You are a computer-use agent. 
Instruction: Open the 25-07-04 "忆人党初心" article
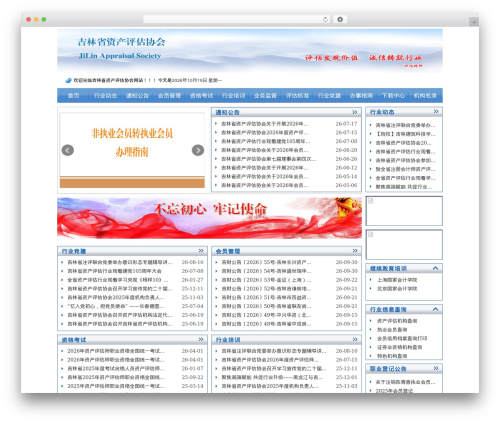coord(116,306)
